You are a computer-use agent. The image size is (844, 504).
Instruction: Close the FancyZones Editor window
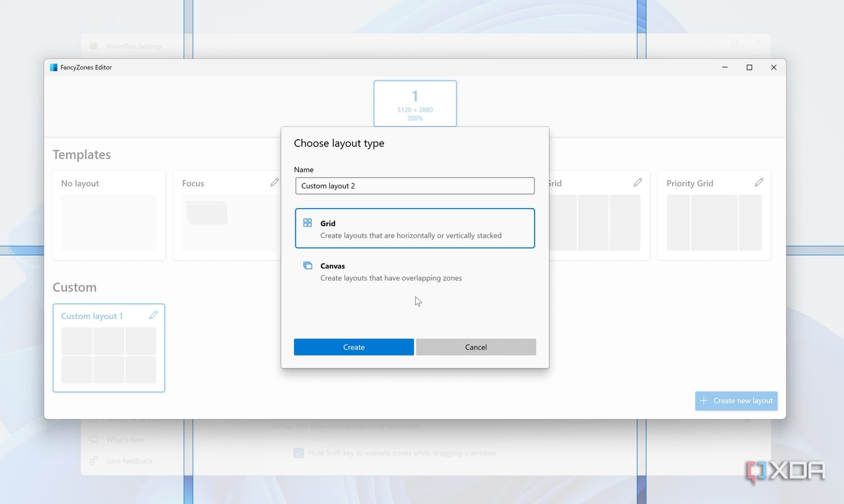point(774,67)
